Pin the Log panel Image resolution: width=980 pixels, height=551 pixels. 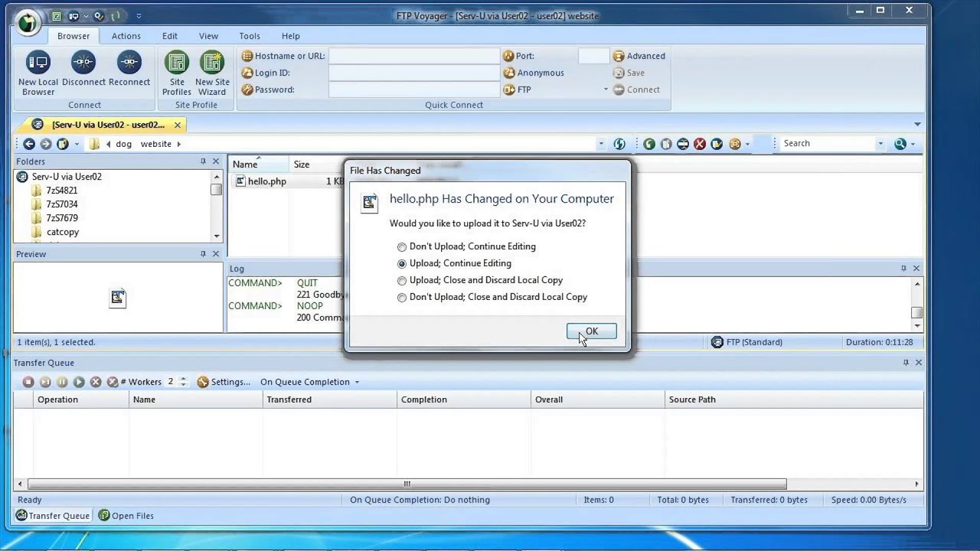[903, 269]
